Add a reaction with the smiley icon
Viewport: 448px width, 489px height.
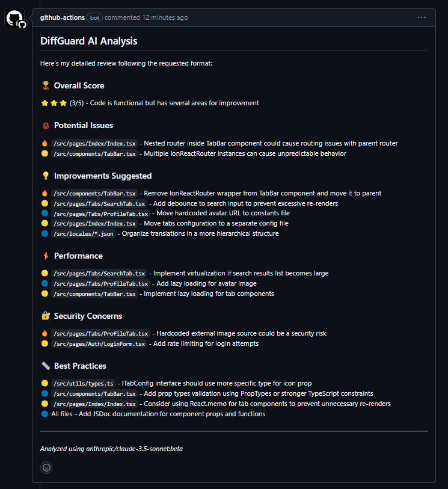click(46, 467)
